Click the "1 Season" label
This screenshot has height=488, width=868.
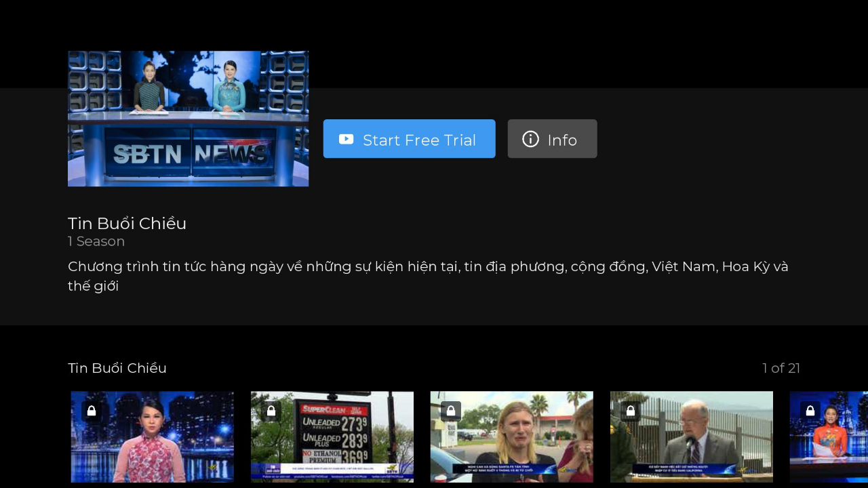(96, 241)
